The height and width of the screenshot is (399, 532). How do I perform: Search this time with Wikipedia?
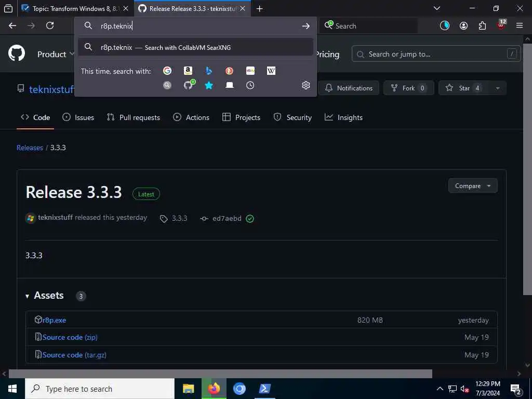pyautogui.click(x=271, y=71)
